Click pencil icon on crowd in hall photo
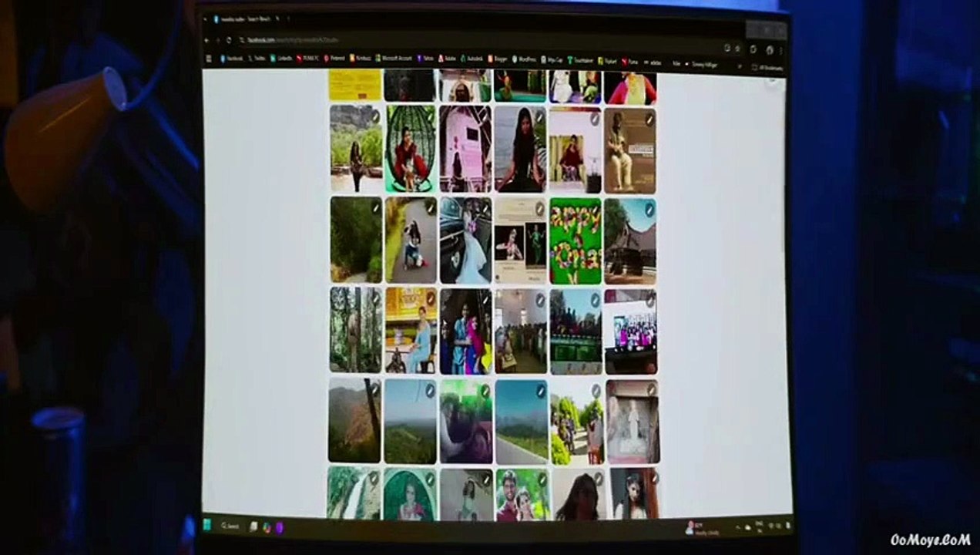980x555 pixels. 540,299
